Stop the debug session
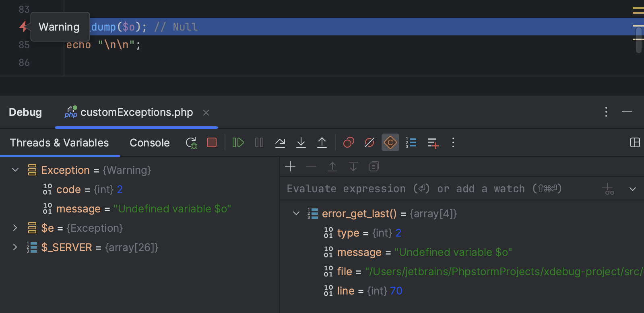This screenshot has width=644, height=313. coord(212,143)
